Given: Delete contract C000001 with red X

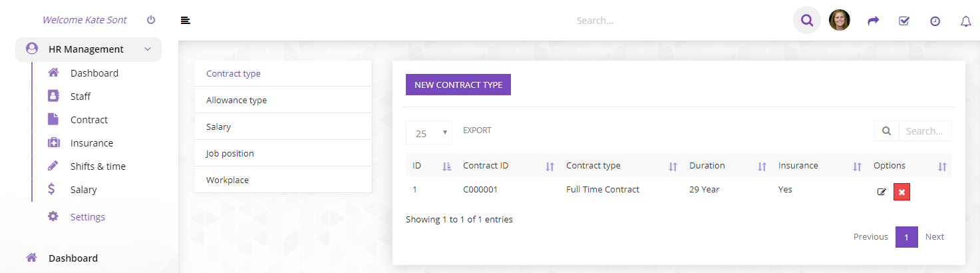Looking at the screenshot, I should click(x=901, y=192).
